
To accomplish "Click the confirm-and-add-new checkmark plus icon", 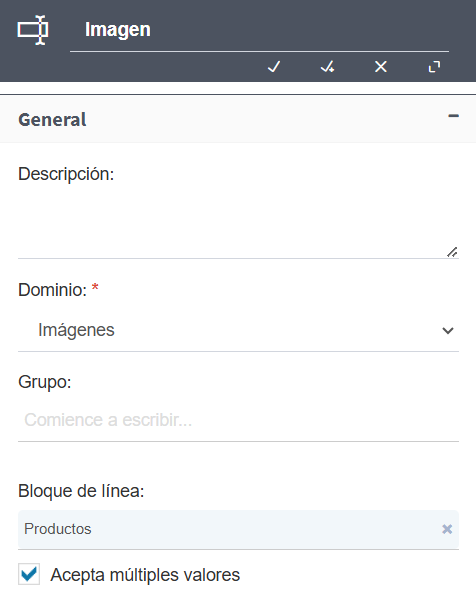I will [x=327, y=67].
